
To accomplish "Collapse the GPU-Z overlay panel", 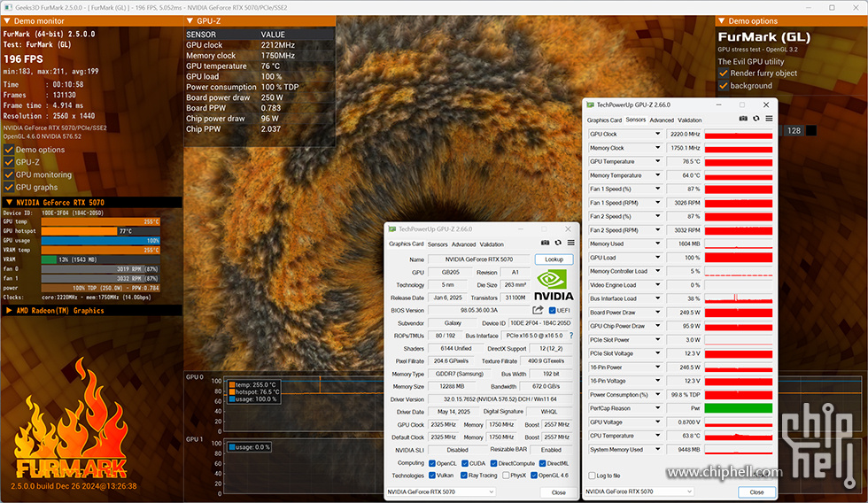I will click(190, 20).
